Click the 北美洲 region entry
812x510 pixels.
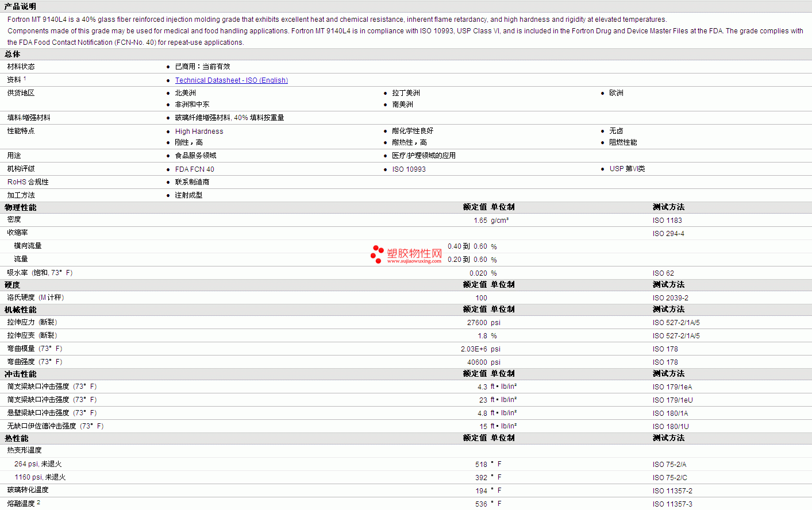[185, 93]
